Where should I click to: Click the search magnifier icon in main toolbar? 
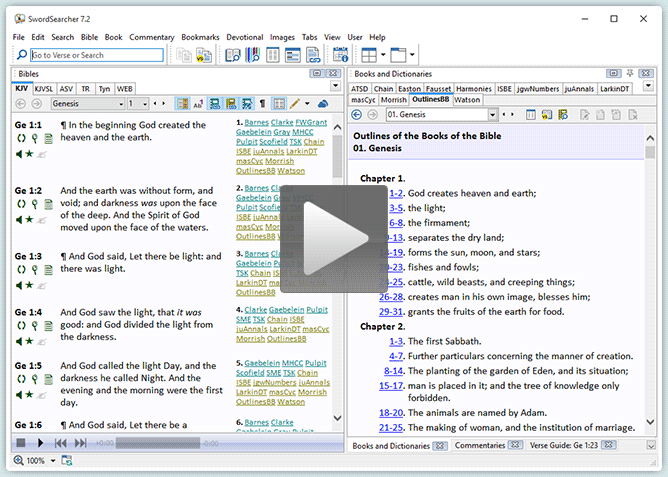point(22,55)
